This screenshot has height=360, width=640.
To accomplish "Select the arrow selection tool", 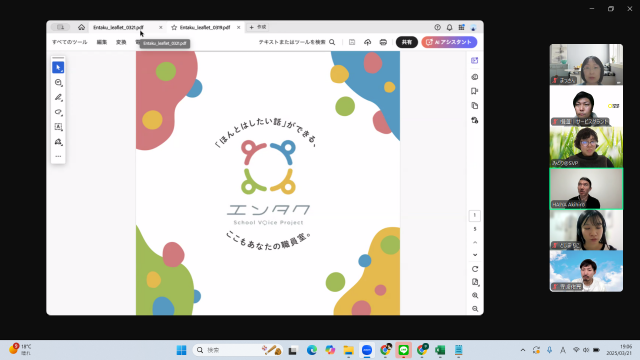I will [58, 67].
